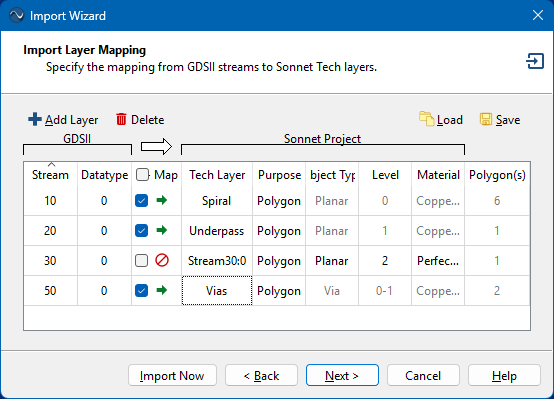Viewport: 554px width, 399px height.
Task: Uncheck map checkbox for stream 10
Action: [x=141, y=201]
